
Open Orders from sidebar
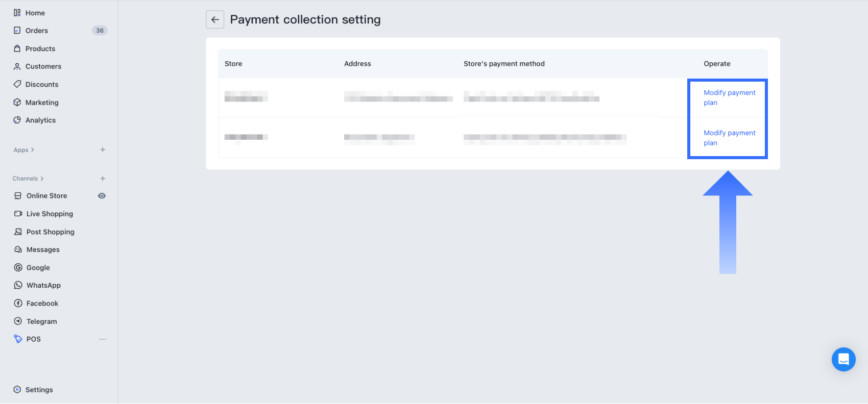pyautogui.click(x=37, y=31)
